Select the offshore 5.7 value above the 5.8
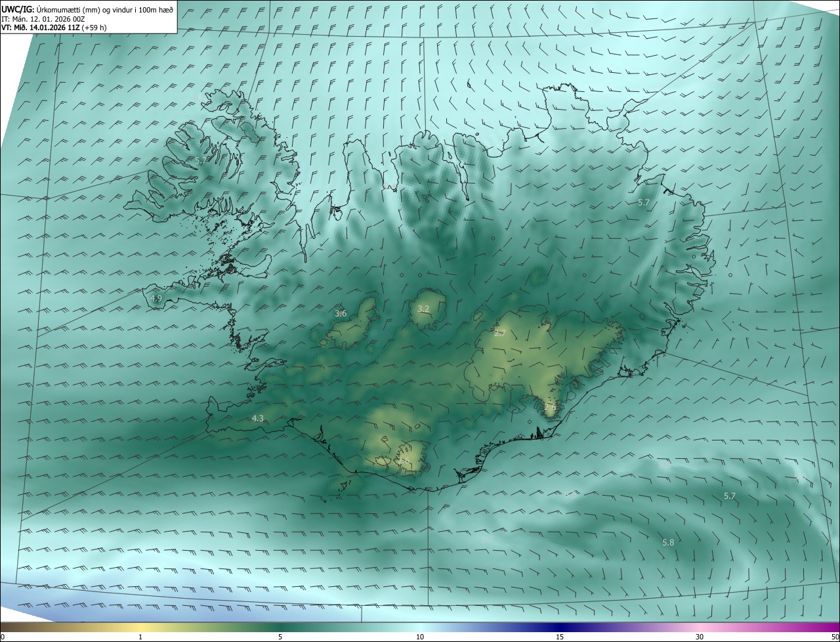 pos(730,496)
